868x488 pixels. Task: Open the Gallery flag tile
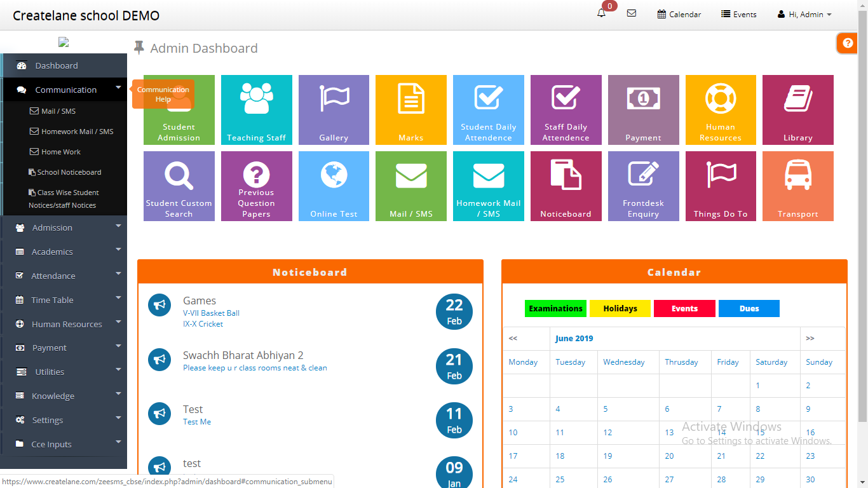[334, 110]
